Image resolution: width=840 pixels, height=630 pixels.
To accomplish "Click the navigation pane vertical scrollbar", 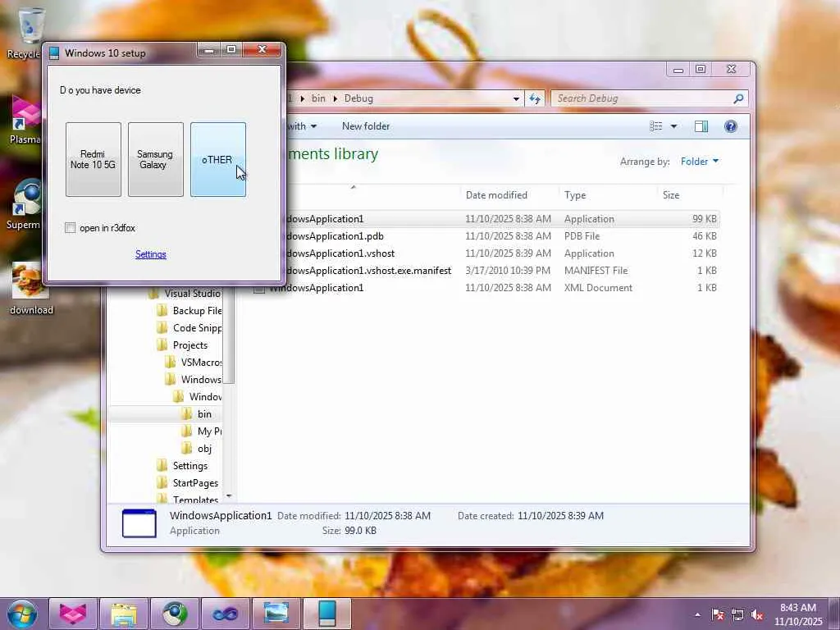I will (230, 335).
